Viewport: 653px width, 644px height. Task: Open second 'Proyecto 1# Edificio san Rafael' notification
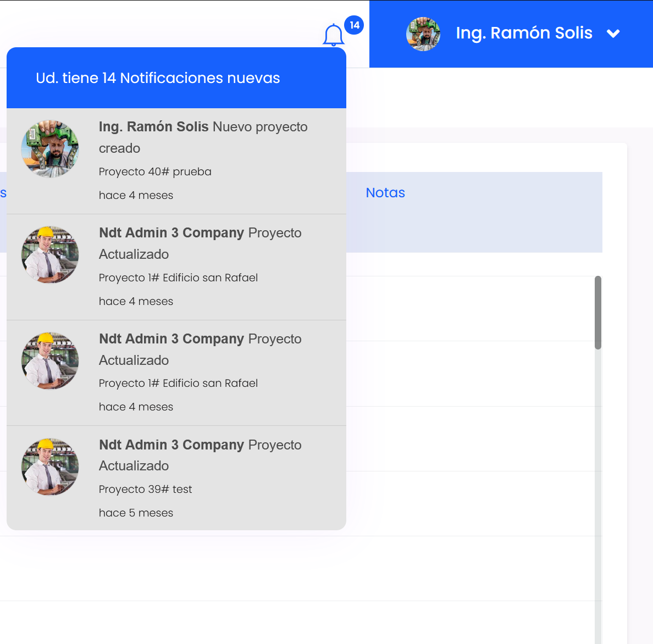point(178,383)
